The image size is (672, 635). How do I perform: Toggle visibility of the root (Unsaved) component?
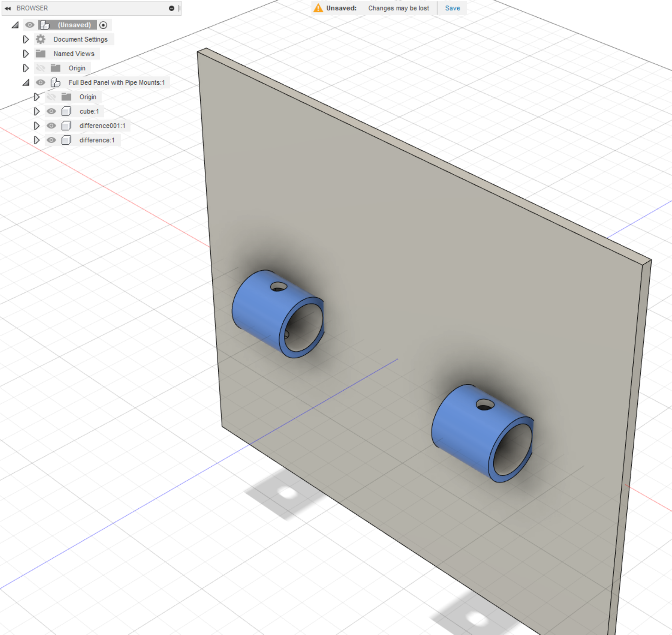[30, 25]
